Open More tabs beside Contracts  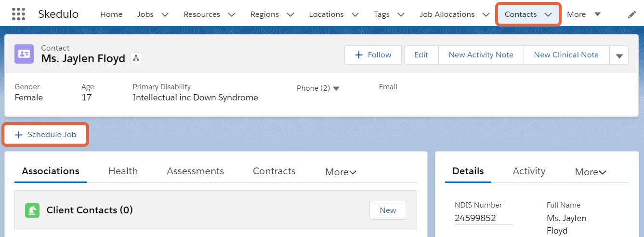[341, 172]
